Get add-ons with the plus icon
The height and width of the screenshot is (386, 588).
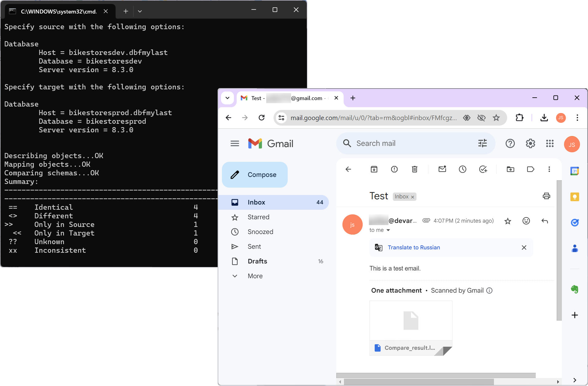(x=575, y=315)
